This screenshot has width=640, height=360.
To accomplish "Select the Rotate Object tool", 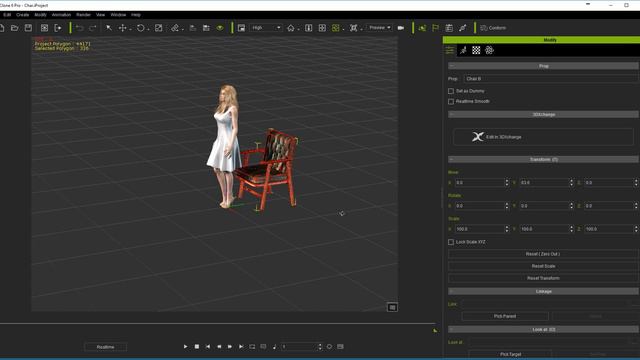I will click(x=140, y=28).
